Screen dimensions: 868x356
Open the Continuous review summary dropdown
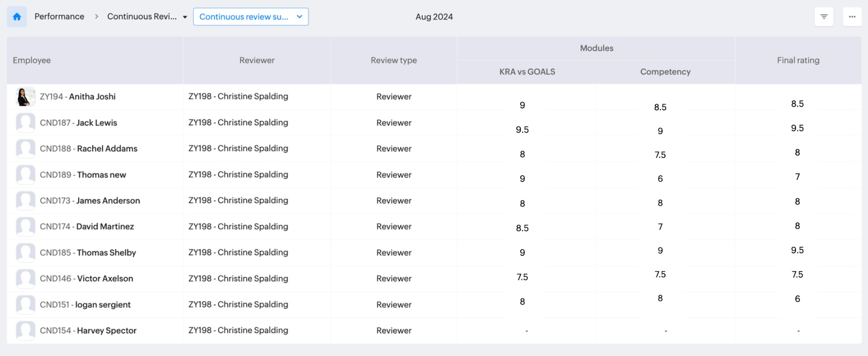251,17
